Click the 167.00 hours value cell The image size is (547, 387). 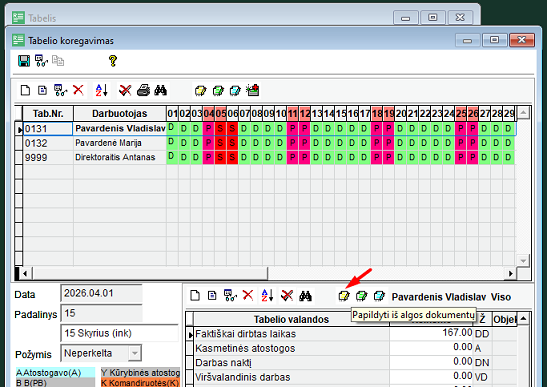(x=432, y=333)
